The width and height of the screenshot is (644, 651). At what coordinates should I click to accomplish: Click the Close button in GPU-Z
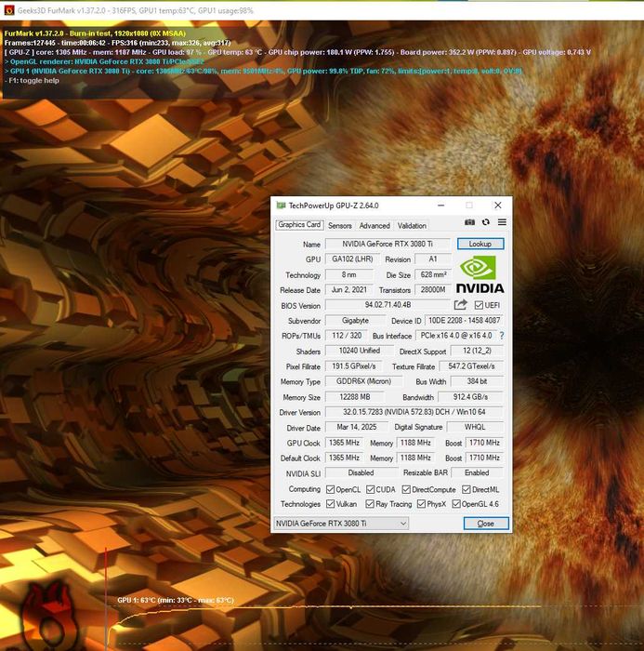tap(485, 523)
